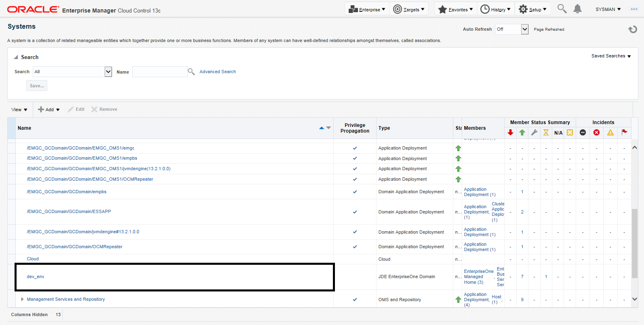Open the /EMGC_GCDomain/GCDomain/OCMRepeater link
The image size is (644, 325).
74,247
